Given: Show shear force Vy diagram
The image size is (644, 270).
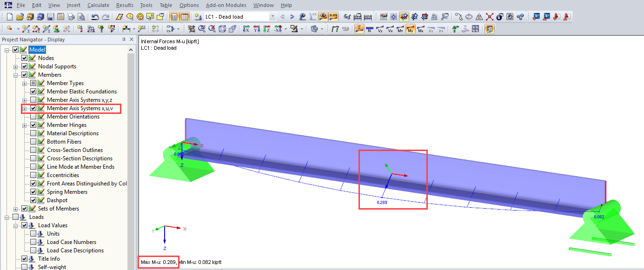Looking at the screenshot, I should coord(380,29).
